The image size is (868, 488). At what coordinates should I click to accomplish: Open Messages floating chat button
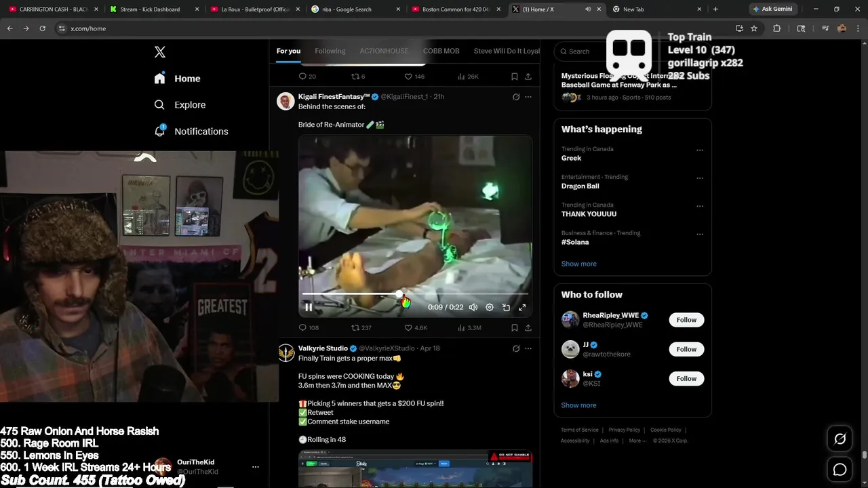840,469
